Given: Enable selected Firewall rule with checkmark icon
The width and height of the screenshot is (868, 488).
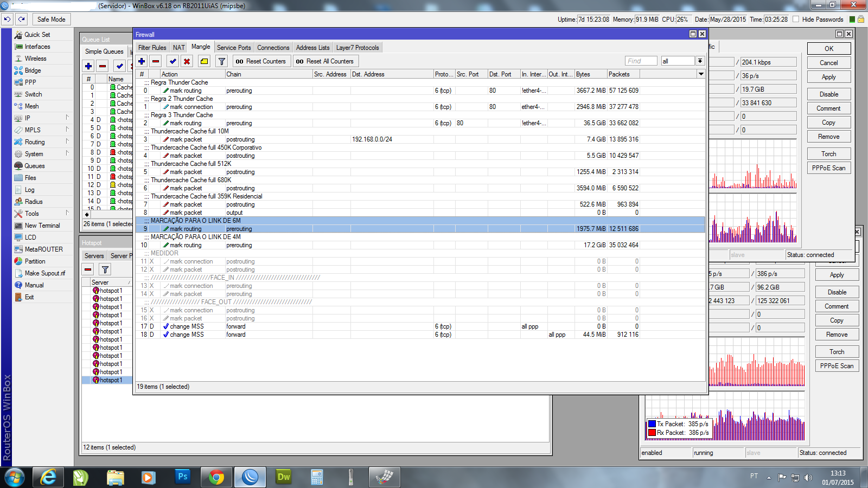Looking at the screenshot, I should (x=173, y=61).
